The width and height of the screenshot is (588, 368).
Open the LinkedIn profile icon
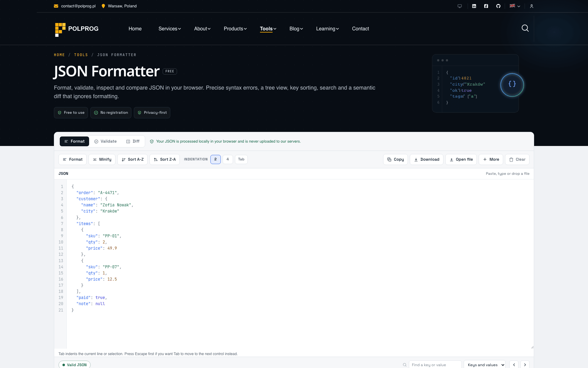474,6
